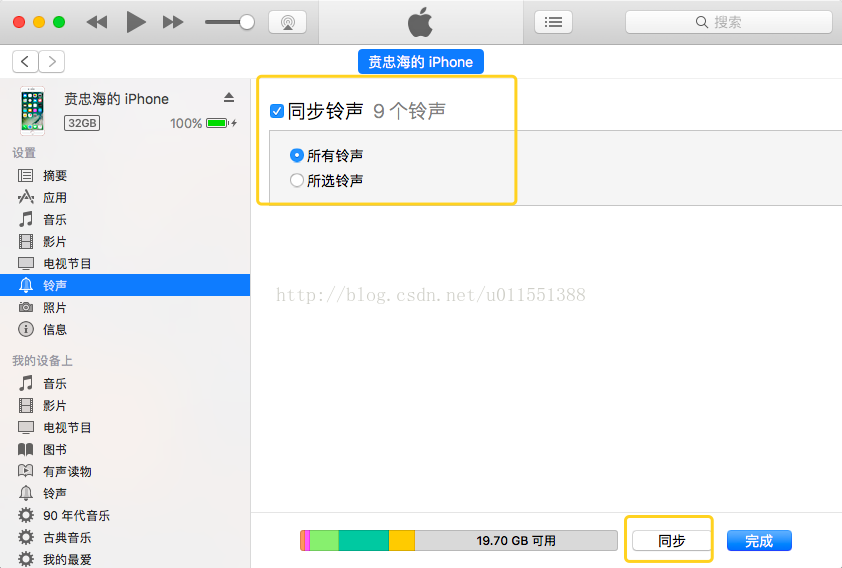Viewport: 842px width, 568px height.
Task: Open 应用 apps in settings sidebar
Action: [x=125, y=198]
